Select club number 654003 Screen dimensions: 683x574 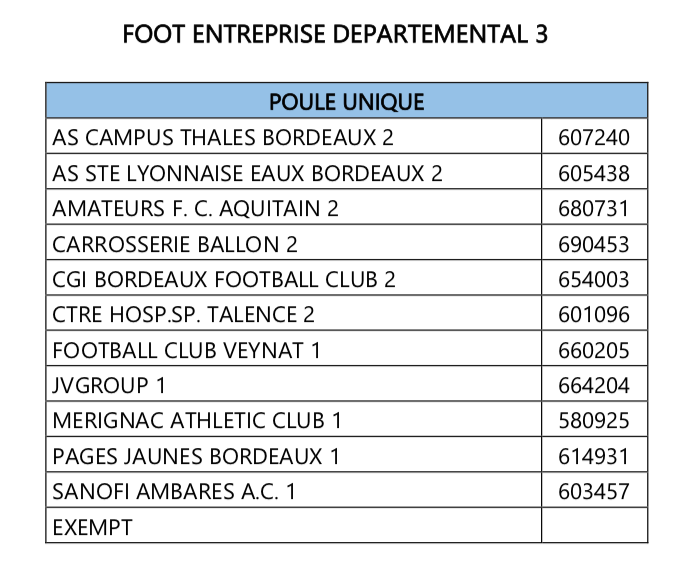tap(594, 280)
